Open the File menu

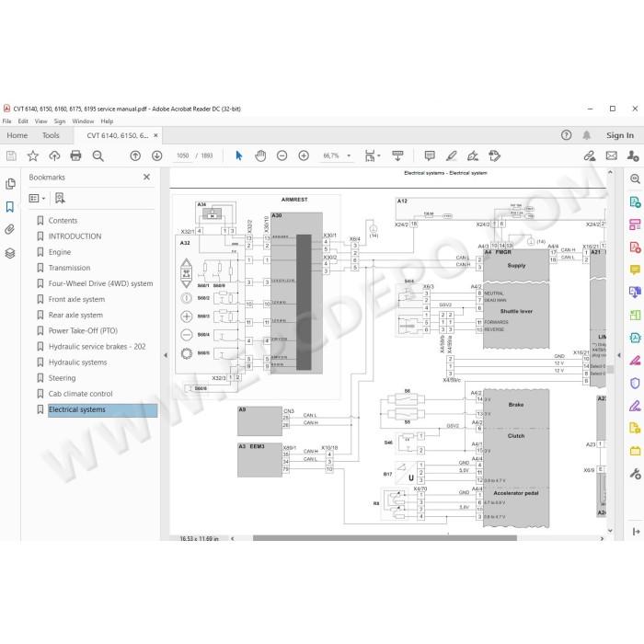point(7,121)
